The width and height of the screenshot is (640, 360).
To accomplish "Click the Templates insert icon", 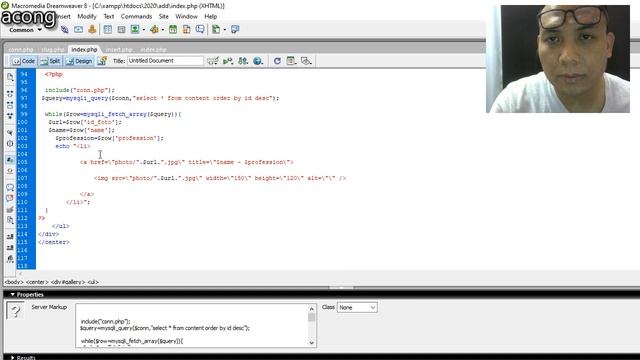I will coord(216,29).
